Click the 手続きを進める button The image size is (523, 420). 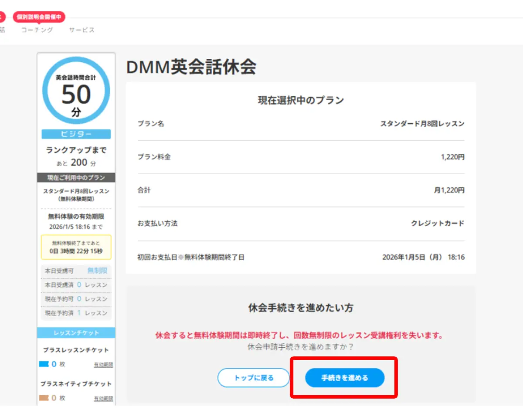tap(344, 378)
